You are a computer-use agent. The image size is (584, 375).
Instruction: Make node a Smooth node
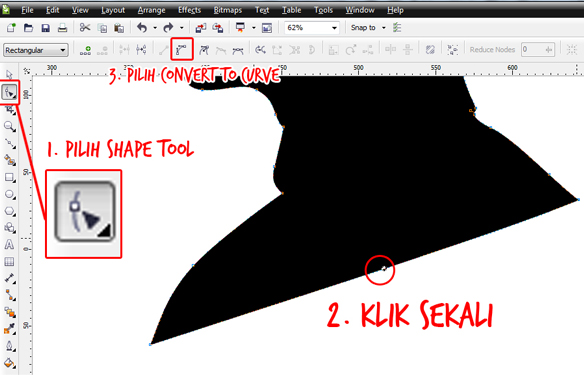point(221,50)
